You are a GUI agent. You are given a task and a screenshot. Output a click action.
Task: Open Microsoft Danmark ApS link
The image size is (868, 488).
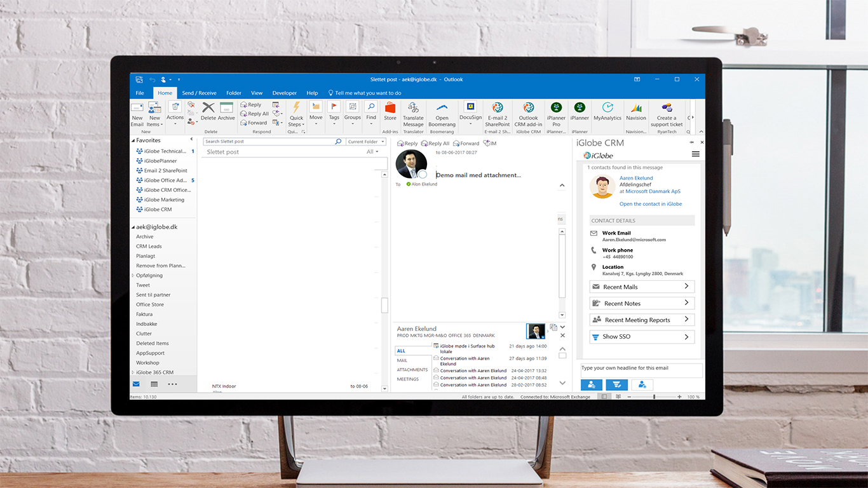pyautogui.click(x=653, y=191)
